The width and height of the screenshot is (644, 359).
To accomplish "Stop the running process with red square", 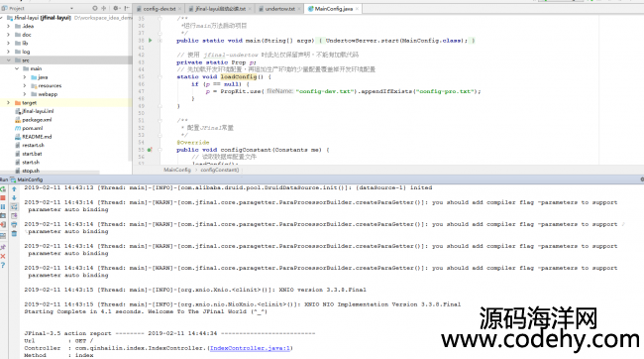I will [3, 198].
